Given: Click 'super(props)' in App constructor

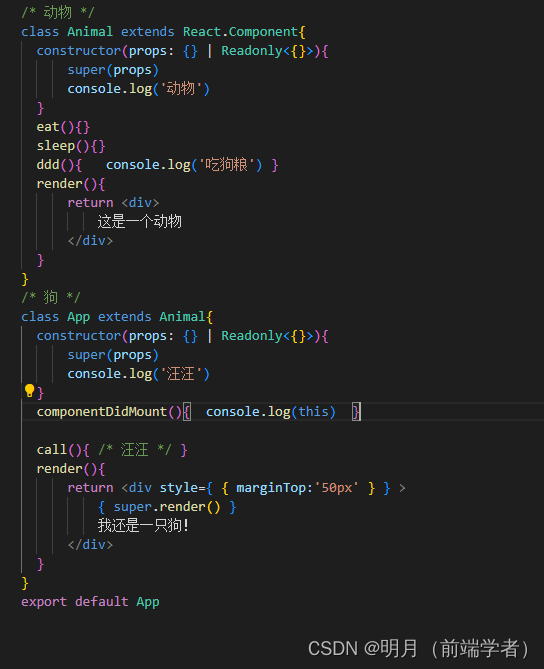Looking at the screenshot, I should 113,355.
